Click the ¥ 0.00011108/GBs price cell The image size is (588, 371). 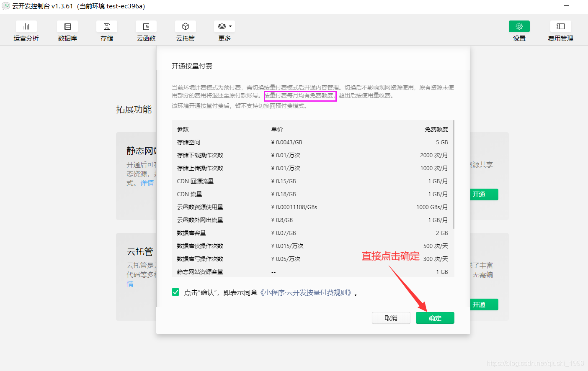pos(294,207)
